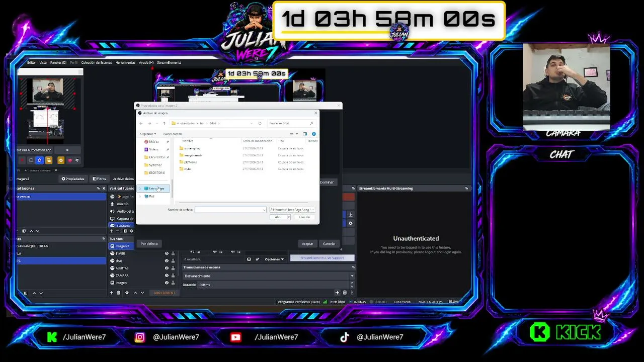Viewport: 644px width, 362px height.
Task: Expand the address bar path dropdown
Action: point(252,123)
